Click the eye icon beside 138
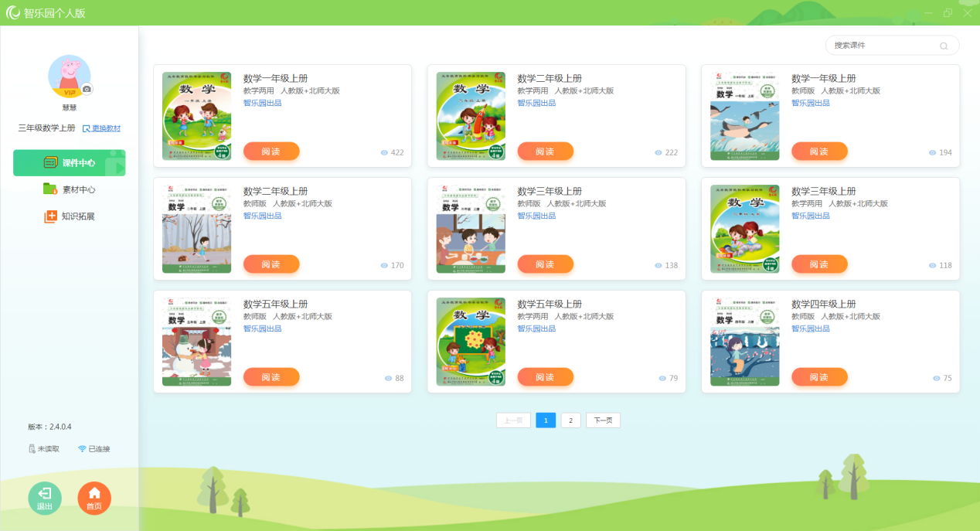The image size is (980, 531). [658, 266]
